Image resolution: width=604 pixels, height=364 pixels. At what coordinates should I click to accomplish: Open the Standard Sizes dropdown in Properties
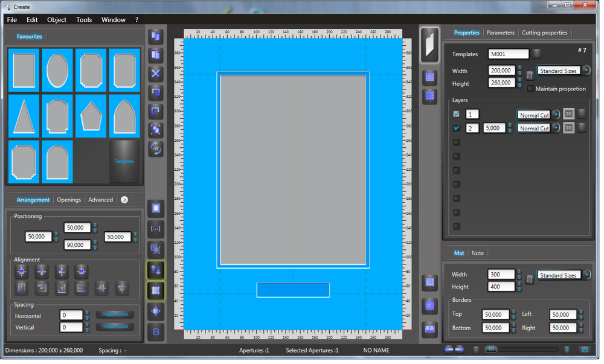[x=586, y=71]
